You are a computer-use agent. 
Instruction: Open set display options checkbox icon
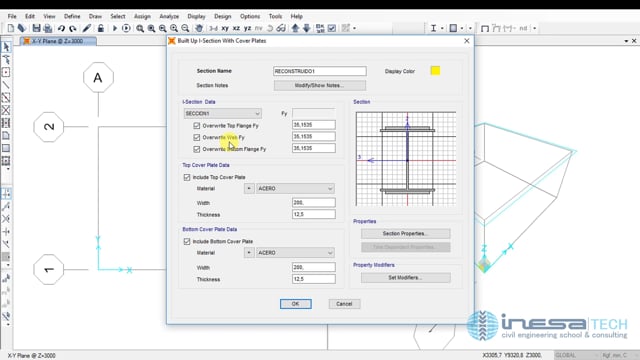[x=332, y=28]
